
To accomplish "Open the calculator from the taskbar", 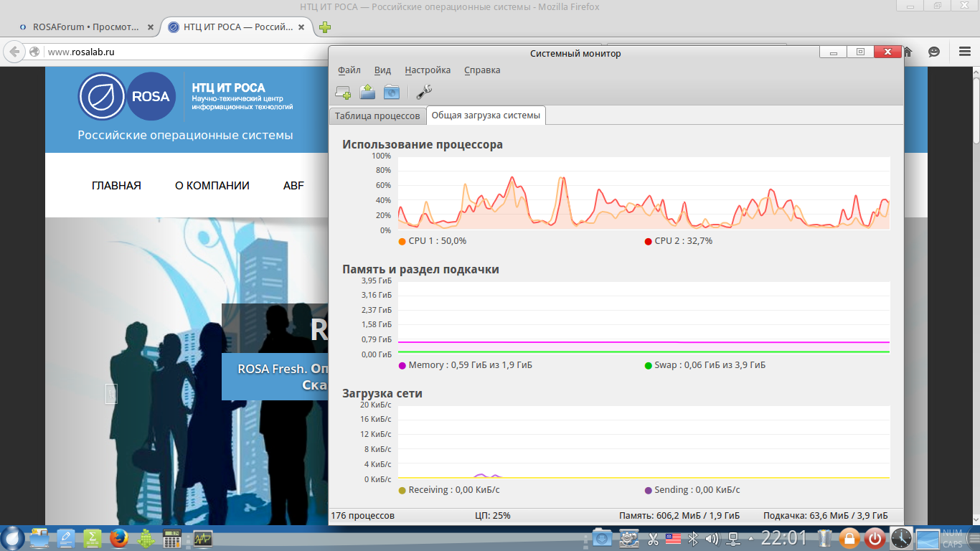I will tap(172, 538).
